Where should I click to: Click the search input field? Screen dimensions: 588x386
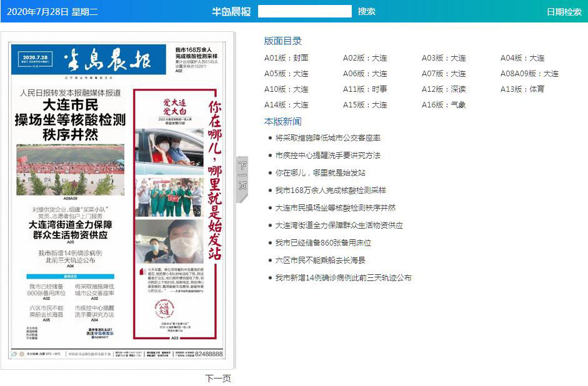point(304,11)
